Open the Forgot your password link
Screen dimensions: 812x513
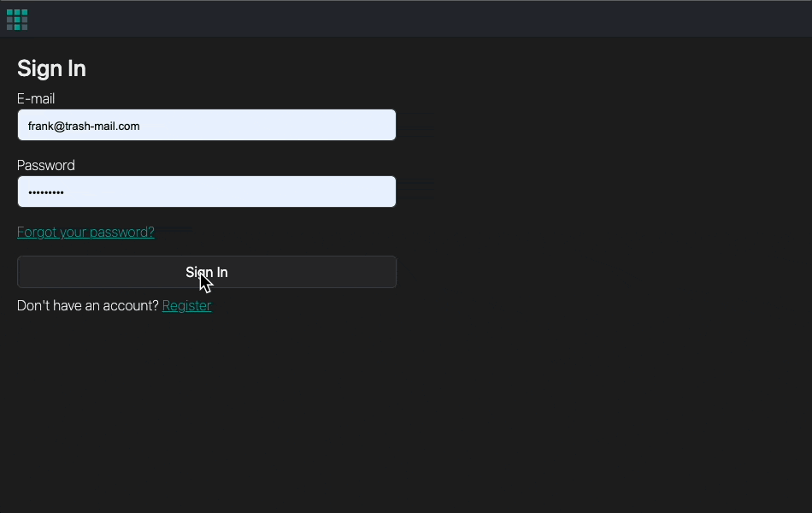tap(85, 232)
